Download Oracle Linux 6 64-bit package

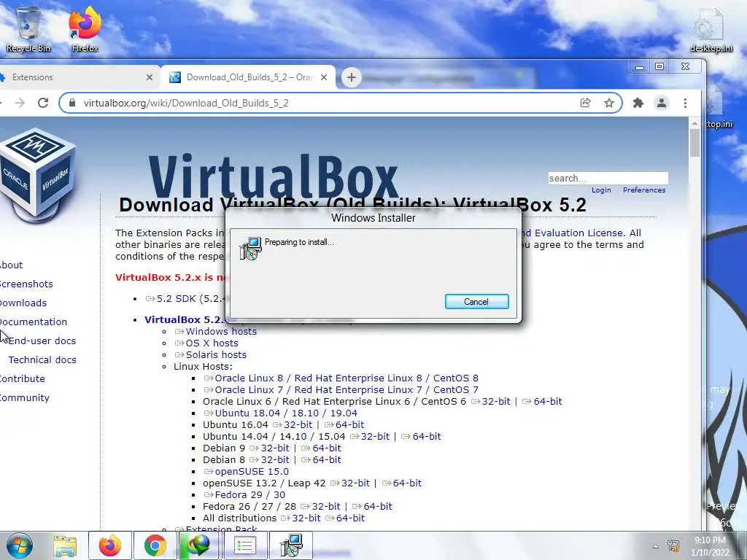tap(542, 402)
